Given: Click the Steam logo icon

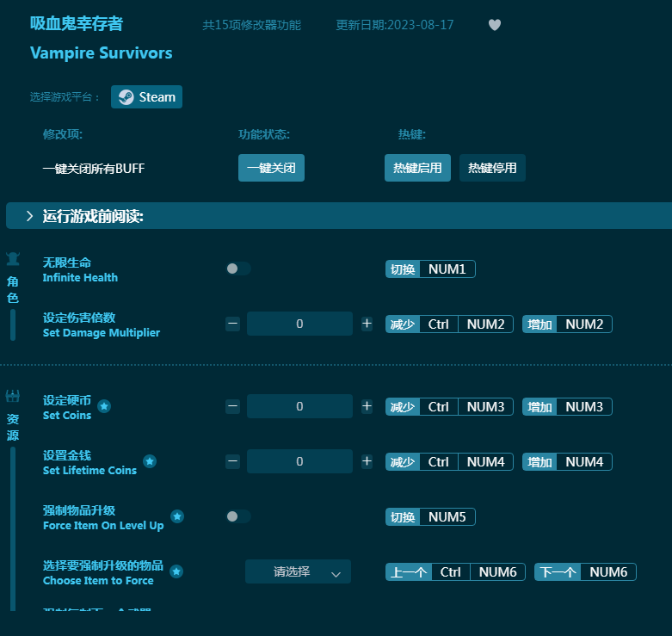Looking at the screenshot, I should pyautogui.click(x=126, y=97).
